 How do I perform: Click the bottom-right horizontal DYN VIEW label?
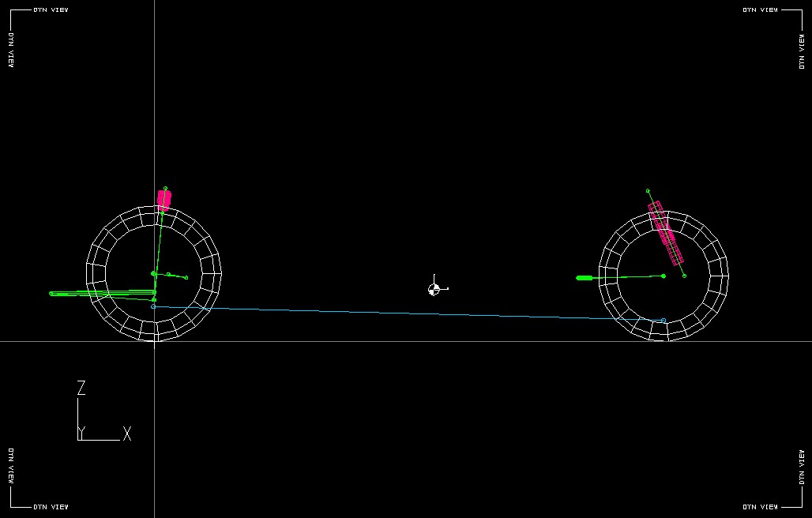coord(760,506)
